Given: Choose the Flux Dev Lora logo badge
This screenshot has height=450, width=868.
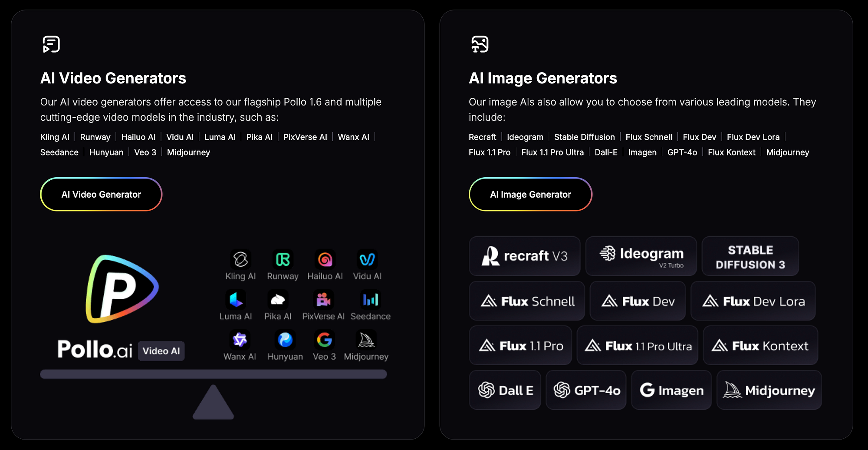Looking at the screenshot, I should [x=753, y=301].
